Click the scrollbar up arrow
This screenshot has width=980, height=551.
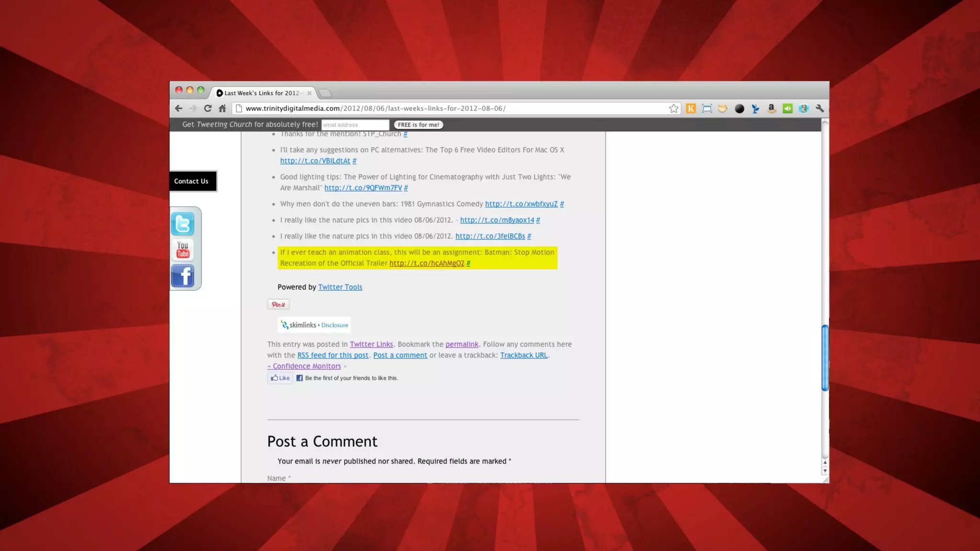tap(825, 463)
